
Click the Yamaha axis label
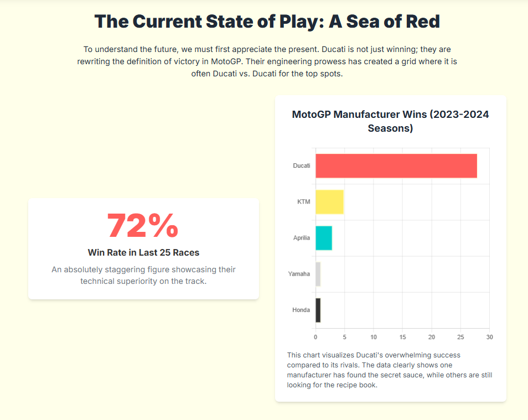(299, 274)
